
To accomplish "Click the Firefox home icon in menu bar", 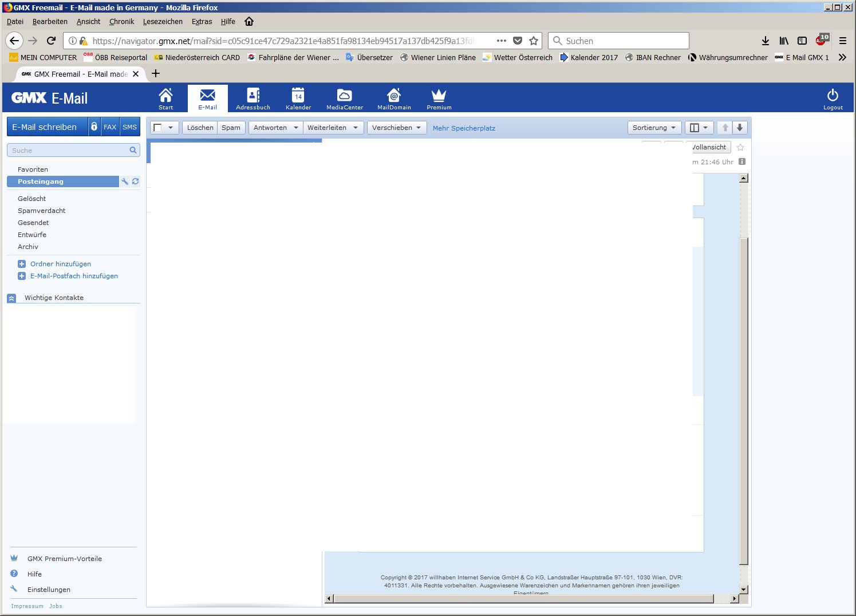I will (249, 21).
